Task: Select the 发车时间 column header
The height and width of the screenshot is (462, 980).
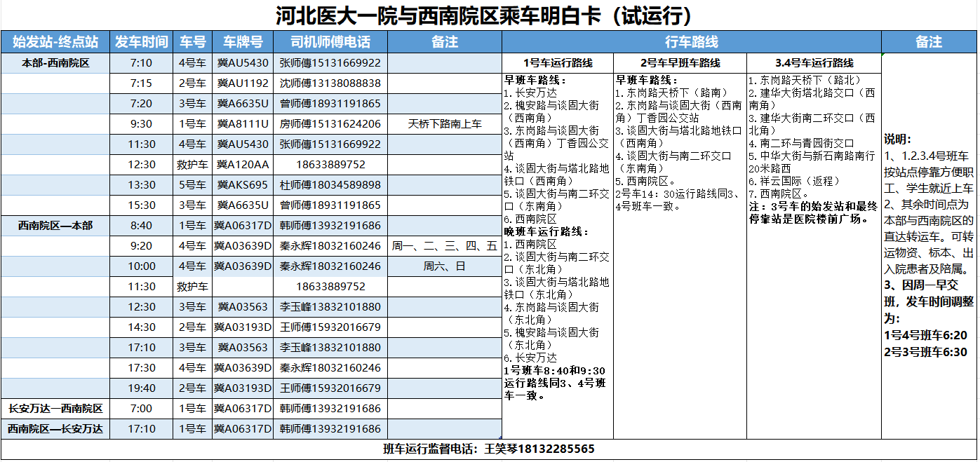Action: pyautogui.click(x=141, y=42)
